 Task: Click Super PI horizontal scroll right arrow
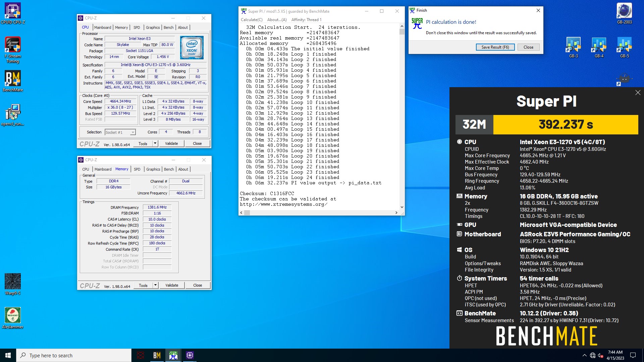tap(396, 213)
